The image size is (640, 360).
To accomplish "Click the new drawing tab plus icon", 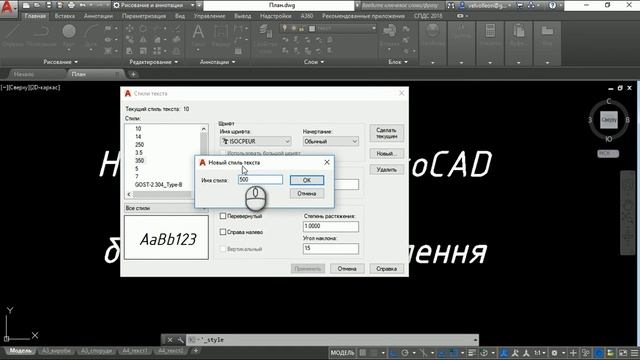I will [x=133, y=74].
